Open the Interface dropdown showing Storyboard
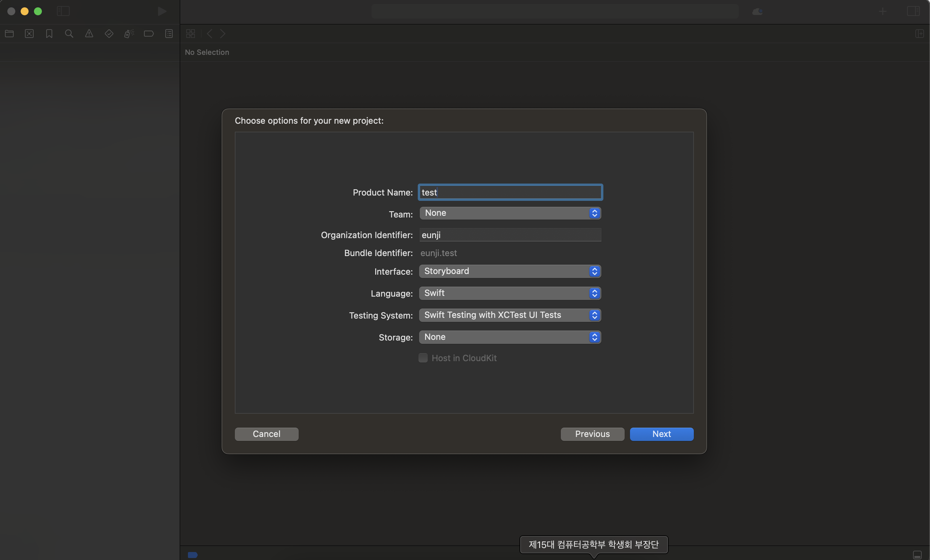This screenshot has height=560, width=930. (510, 271)
